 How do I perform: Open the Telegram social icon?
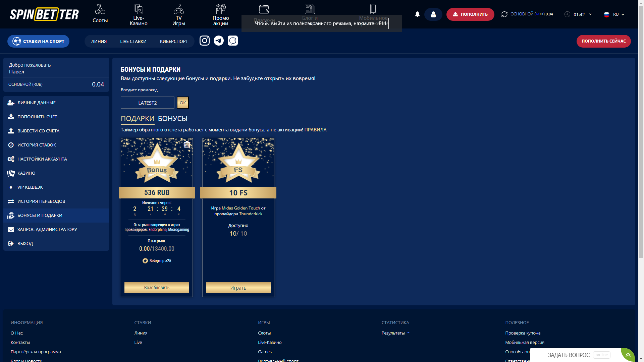tap(219, 41)
